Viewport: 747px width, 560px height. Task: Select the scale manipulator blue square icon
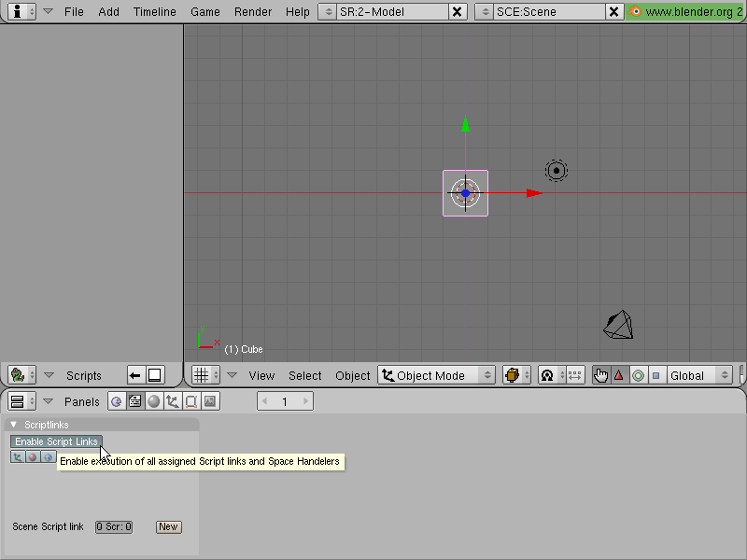click(x=656, y=376)
